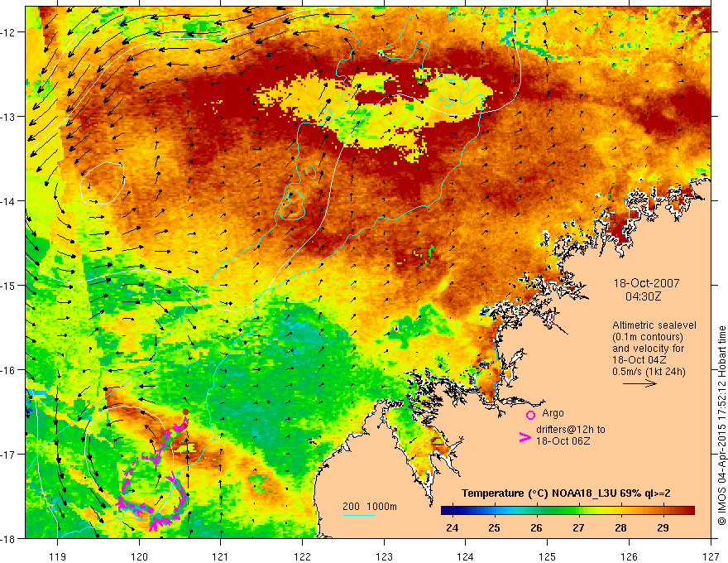728x563 pixels.
Task: Click the longitude axis label 120
Action: [x=139, y=556]
